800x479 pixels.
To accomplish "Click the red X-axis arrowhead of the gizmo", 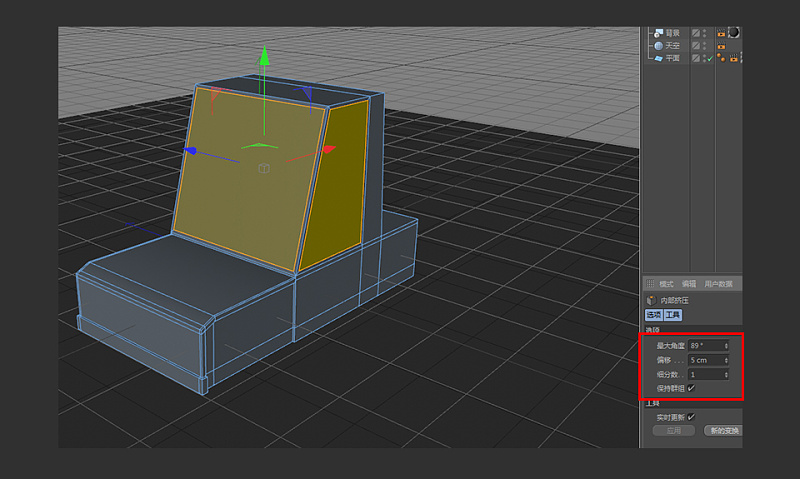I will click(329, 149).
